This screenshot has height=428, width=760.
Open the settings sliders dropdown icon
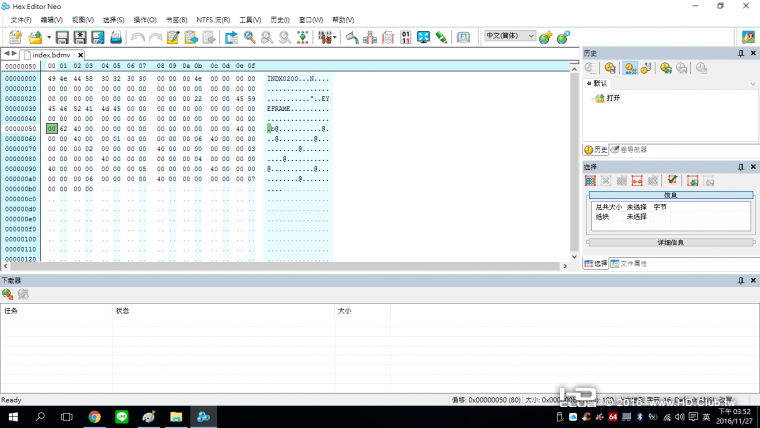[x=327, y=37]
